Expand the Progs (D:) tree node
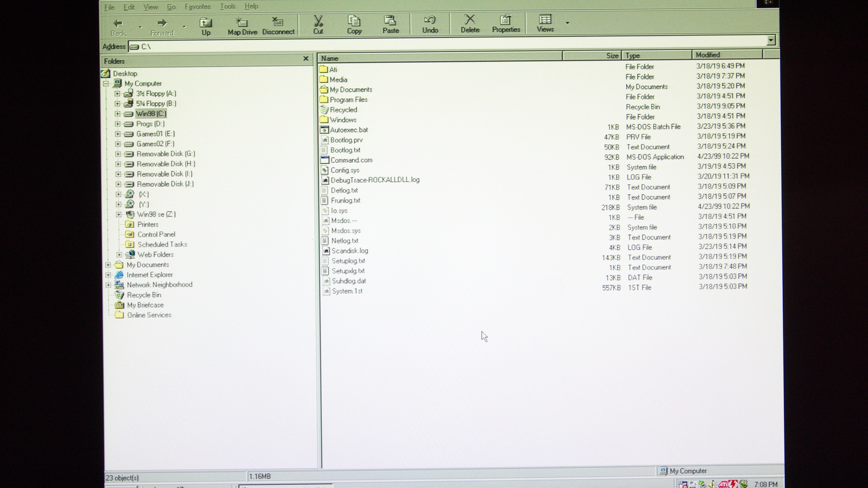The image size is (868, 488). (x=117, y=124)
